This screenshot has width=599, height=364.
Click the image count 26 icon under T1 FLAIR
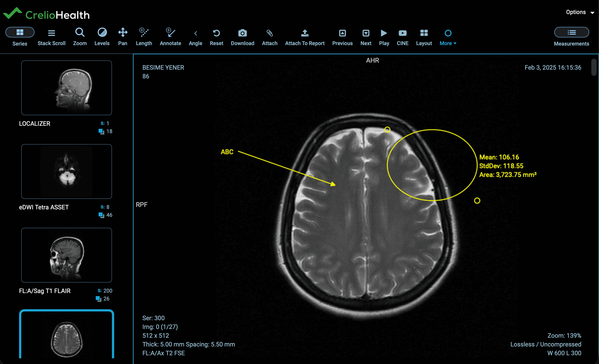pos(98,299)
